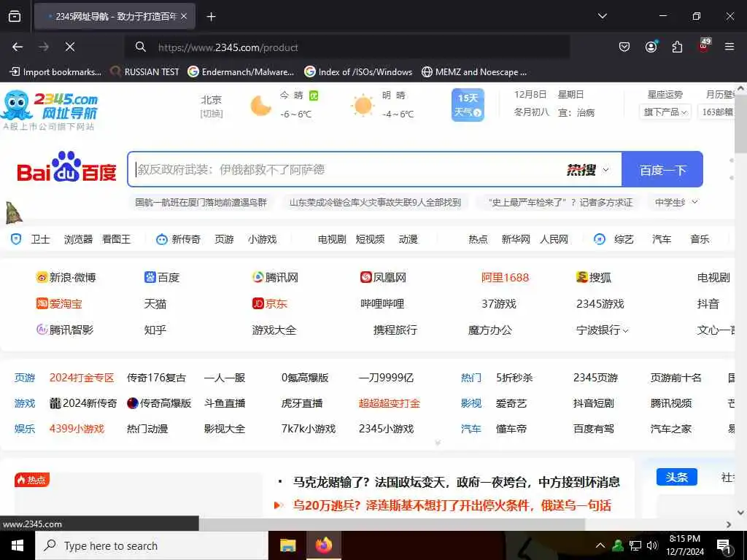The image size is (747, 560).
Task: Click the uBlock extension icon with badge 49
Action: coord(704,46)
